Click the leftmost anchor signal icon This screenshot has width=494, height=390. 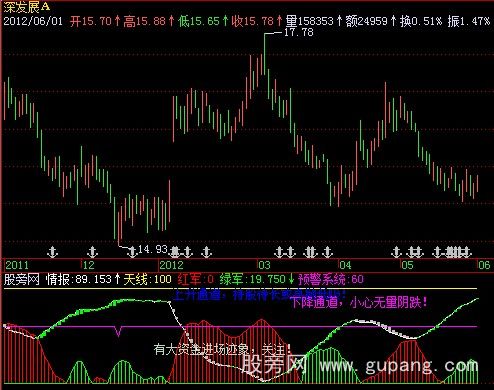coord(52,252)
